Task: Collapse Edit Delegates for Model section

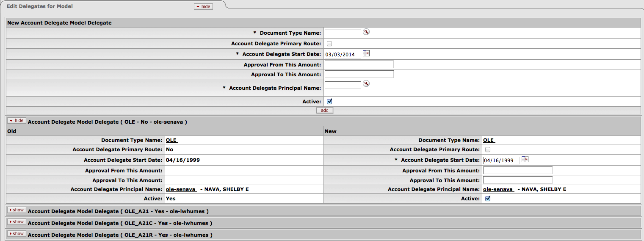Action: [x=203, y=7]
